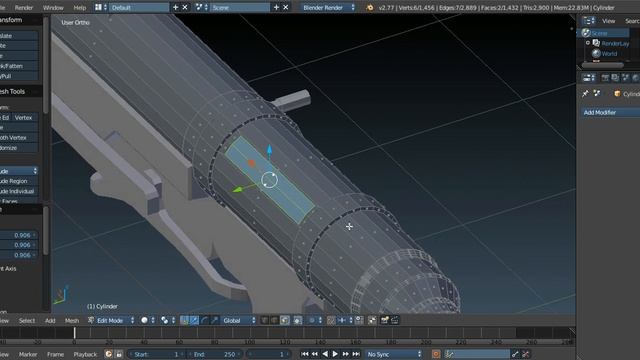Viewport: 640px width, 360px height.
Task: Click the Blender logo icon in info header
Action: (x=369, y=7)
